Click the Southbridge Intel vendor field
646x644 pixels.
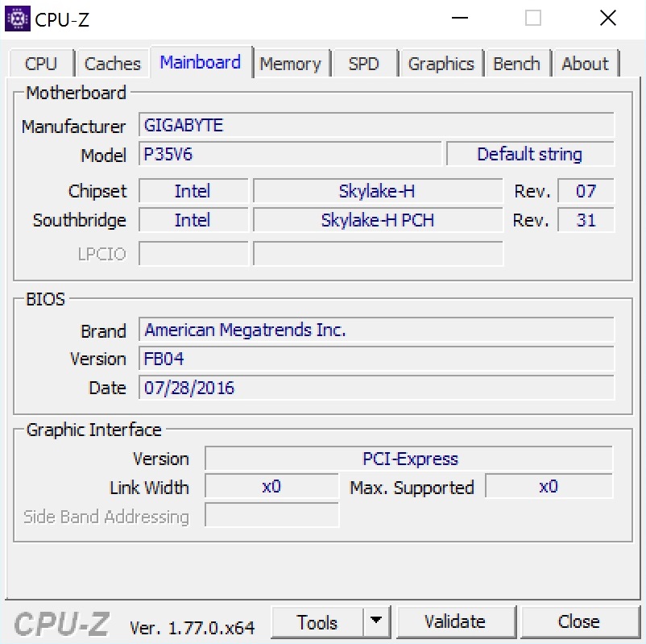193,220
